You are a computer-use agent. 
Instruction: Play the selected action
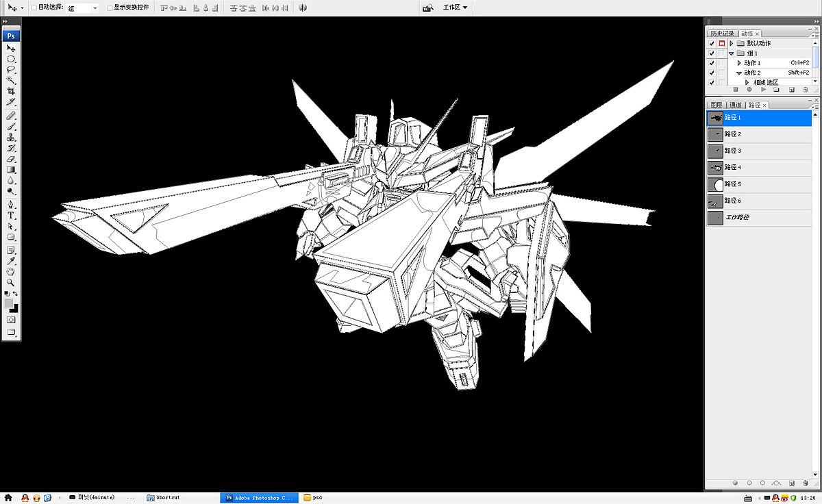tap(763, 89)
